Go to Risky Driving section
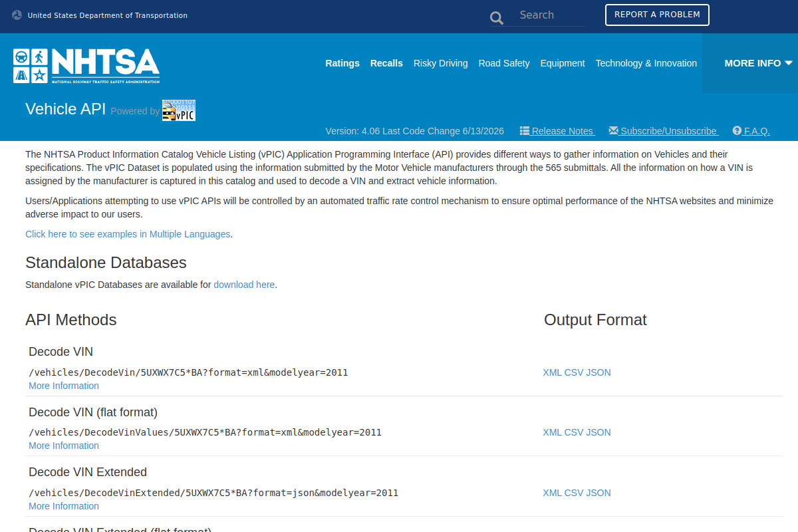The image size is (798, 532). pyautogui.click(x=441, y=63)
